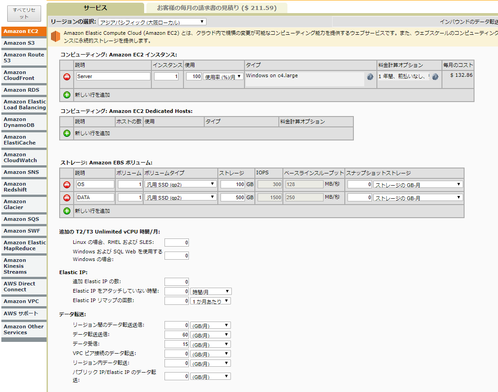Open inter-region data transfer unit dropdown

coord(211,325)
